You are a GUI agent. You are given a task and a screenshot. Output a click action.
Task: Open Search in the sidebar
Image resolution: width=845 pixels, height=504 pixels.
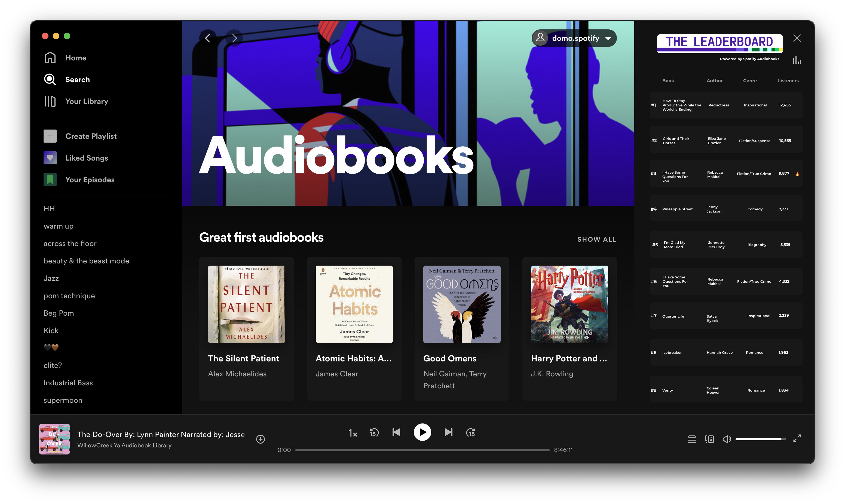click(77, 79)
